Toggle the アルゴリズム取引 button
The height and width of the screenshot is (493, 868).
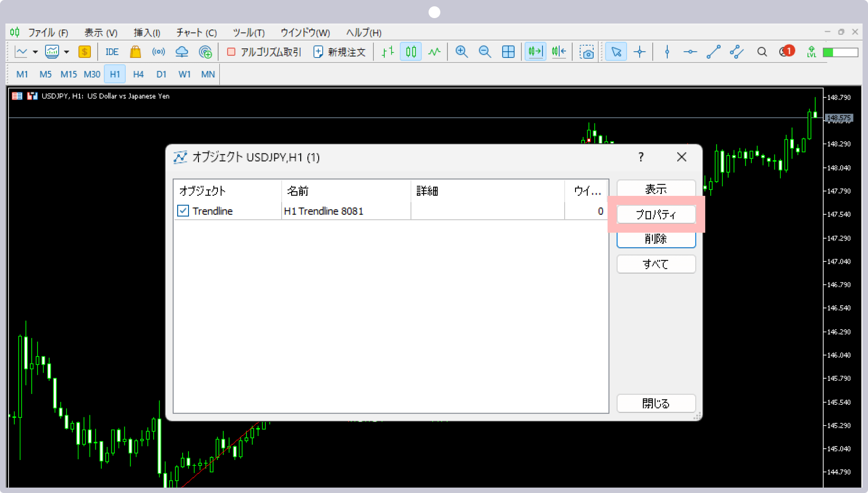(264, 52)
